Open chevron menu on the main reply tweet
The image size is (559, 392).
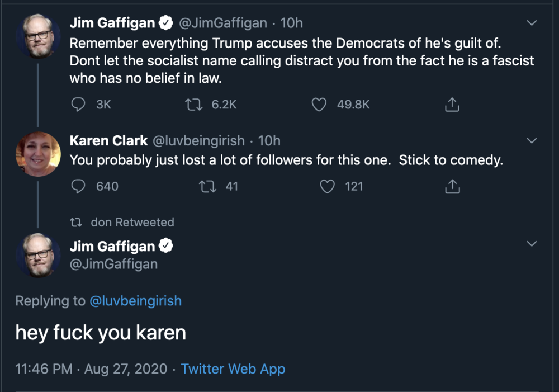click(x=532, y=244)
